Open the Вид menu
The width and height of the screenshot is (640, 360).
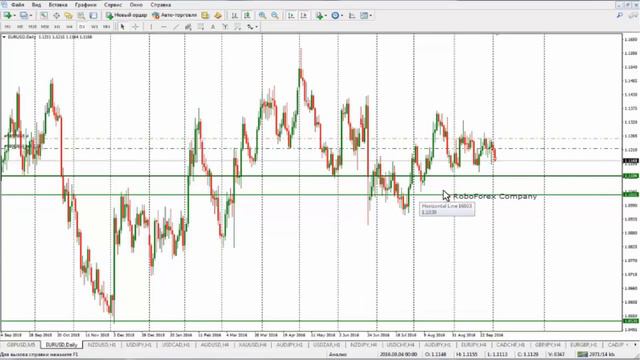(36, 5)
